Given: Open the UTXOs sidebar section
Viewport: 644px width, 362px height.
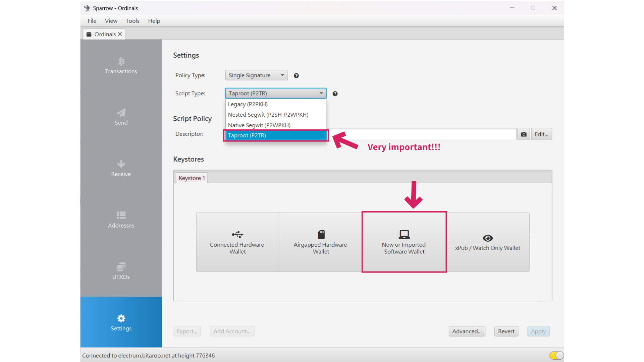Looking at the screenshot, I should (121, 271).
